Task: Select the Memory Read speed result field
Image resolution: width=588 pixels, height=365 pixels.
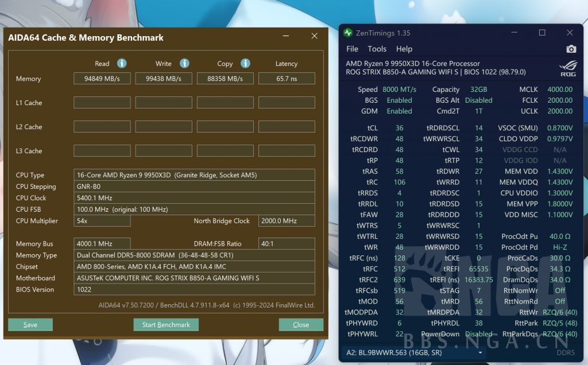Action: pos(101,78)
